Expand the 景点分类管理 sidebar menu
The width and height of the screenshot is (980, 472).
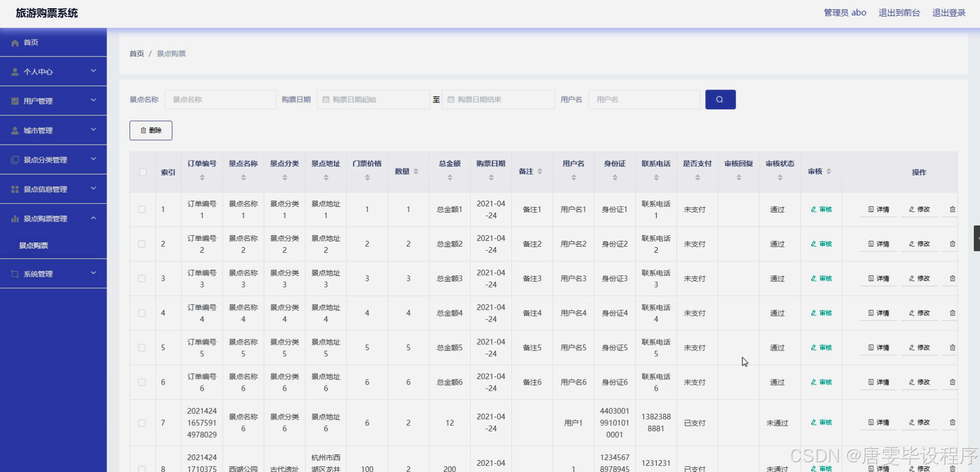tap(54, 160)
